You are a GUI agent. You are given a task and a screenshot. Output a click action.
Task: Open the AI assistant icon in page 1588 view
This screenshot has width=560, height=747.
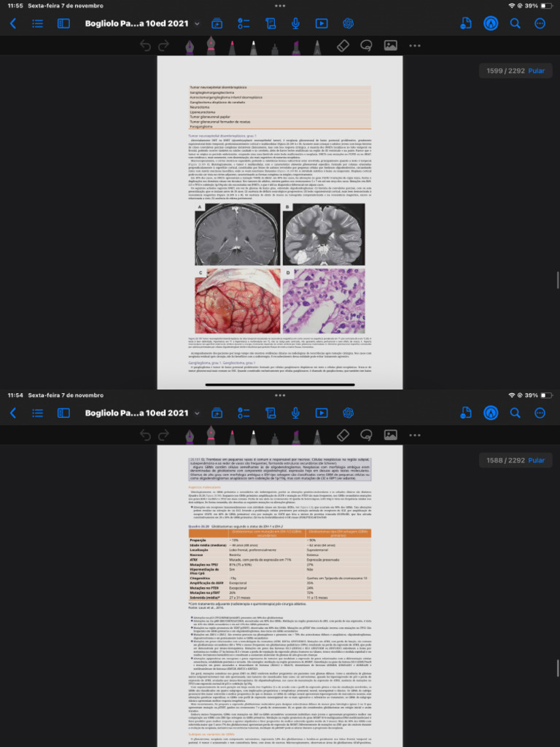[348, 413]
